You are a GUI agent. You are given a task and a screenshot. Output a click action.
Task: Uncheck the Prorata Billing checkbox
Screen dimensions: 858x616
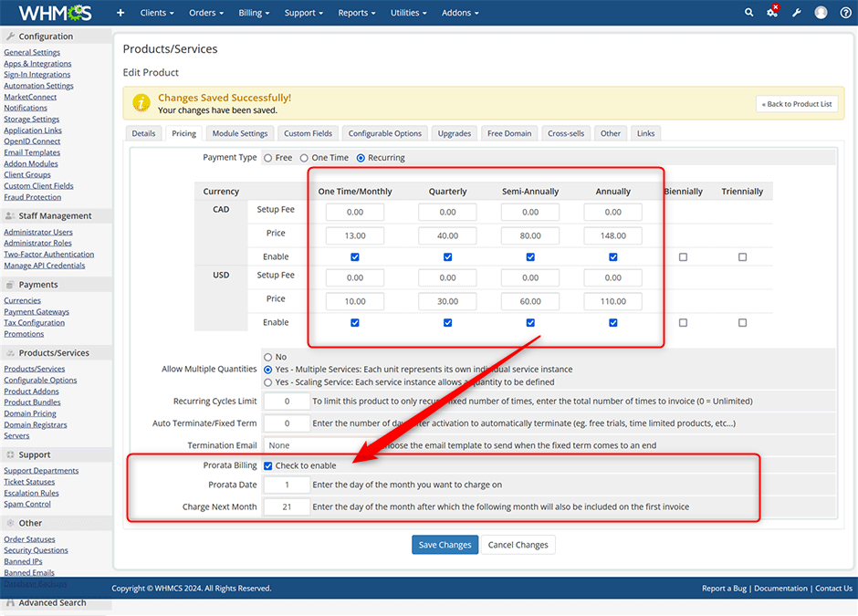click(x=268, y=465)
